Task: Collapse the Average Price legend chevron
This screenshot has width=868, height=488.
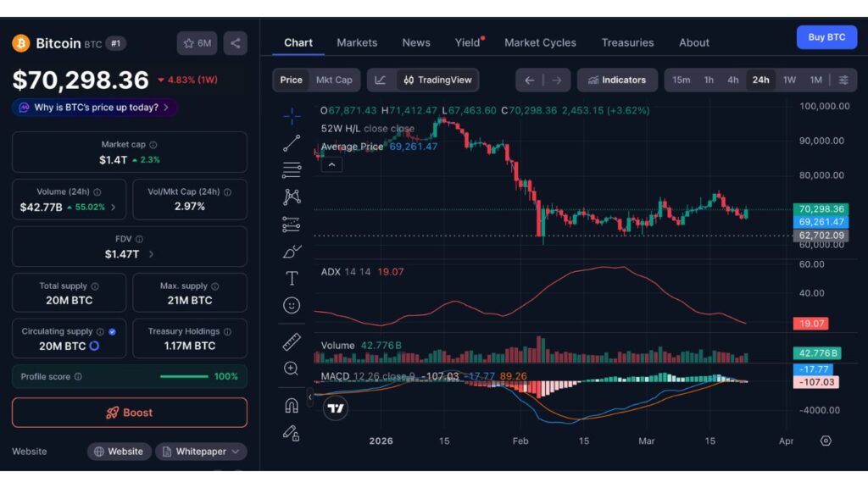Action: point(331,164)
